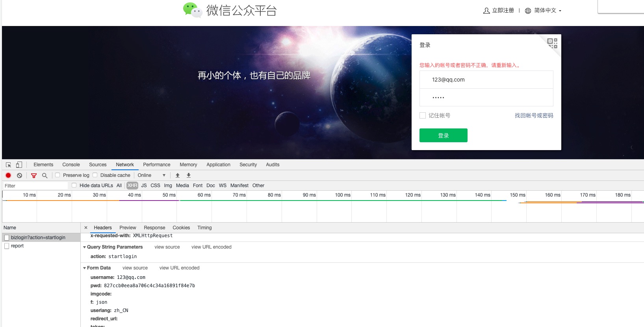Switch to the Console tab
The height and width of the screenshot is (327, 644).
[71, 165]
